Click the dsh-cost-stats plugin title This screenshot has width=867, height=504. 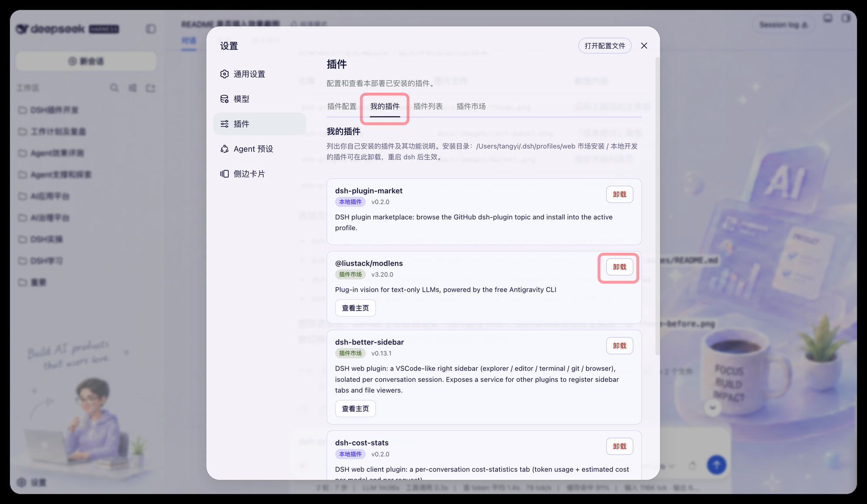pyautogui.click(x=362, y=443)
